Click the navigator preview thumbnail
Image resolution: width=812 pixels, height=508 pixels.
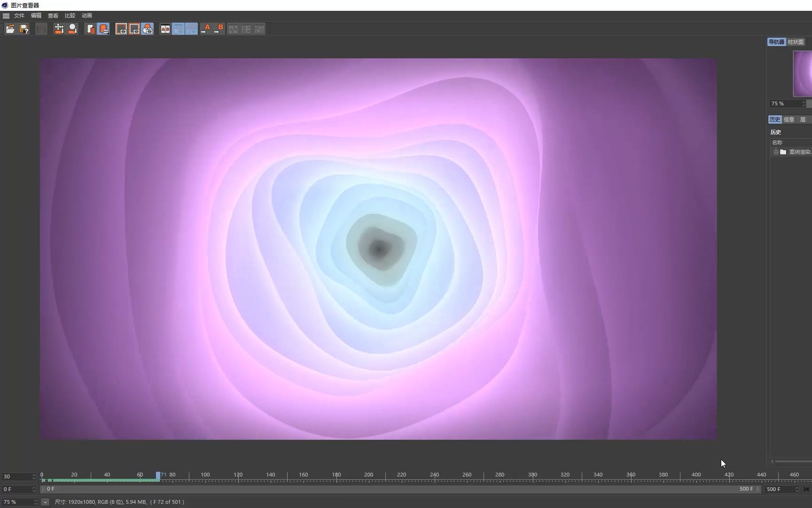(801, 73)
